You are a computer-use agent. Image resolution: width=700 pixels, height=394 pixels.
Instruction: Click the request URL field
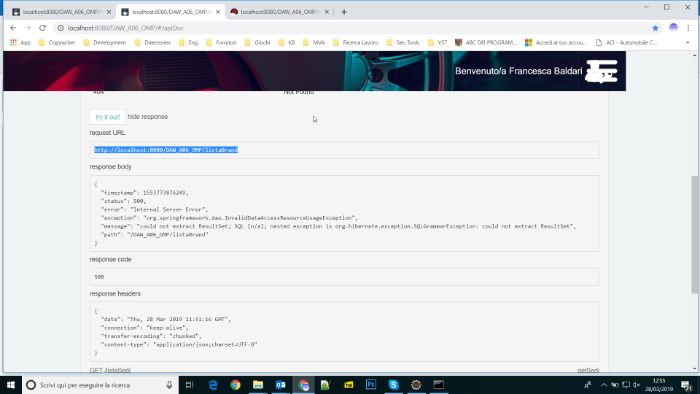pyautogui.click(x=344, y=150)
